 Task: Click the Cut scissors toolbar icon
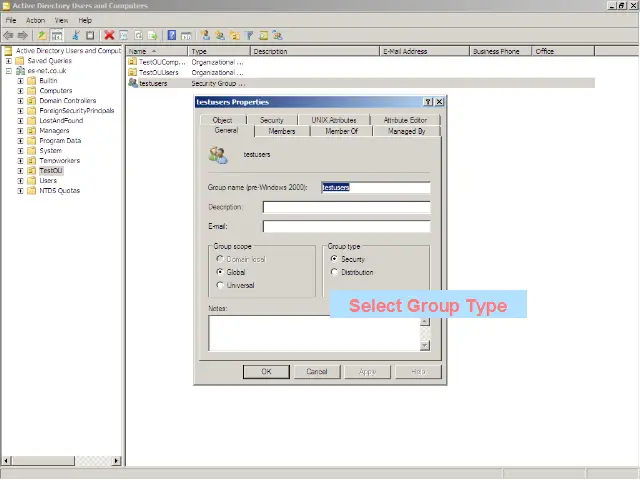(x=76, y=36)
